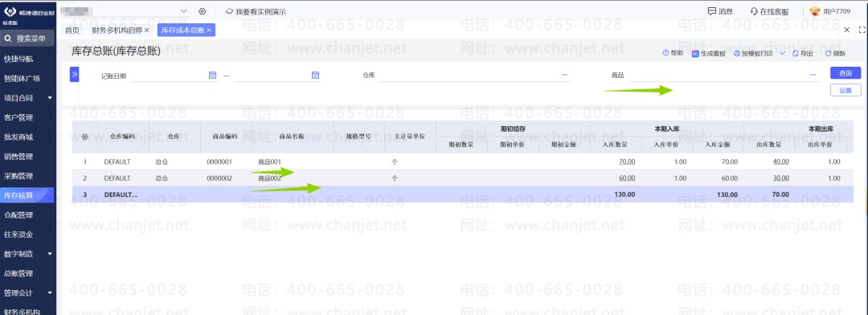Close the 库存成本总账 tab
Screen dimensions: 868x315
pyautogui.click(x=209, y=31)
